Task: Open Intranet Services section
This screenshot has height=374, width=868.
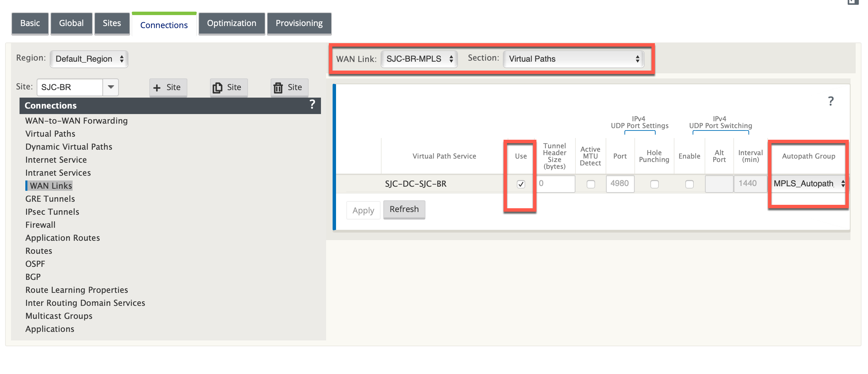Action: [58, 173]
